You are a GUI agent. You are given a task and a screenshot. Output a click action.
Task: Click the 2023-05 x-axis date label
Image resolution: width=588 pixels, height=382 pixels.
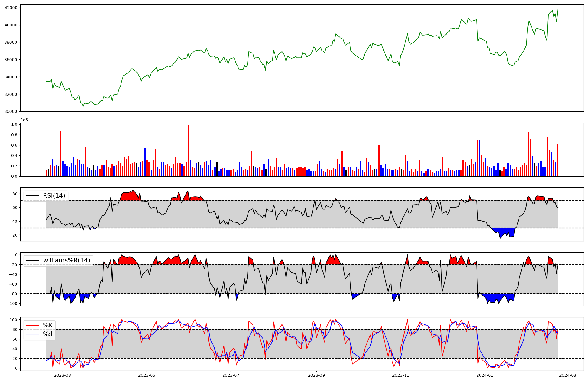[146, 375]
